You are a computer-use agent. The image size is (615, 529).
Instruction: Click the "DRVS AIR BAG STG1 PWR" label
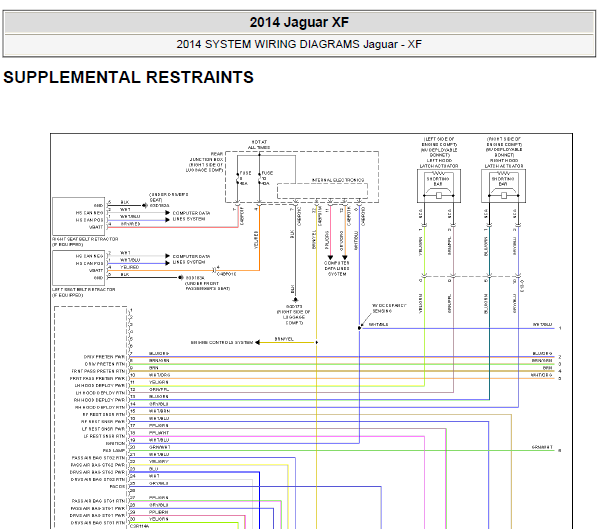(97, 516)
